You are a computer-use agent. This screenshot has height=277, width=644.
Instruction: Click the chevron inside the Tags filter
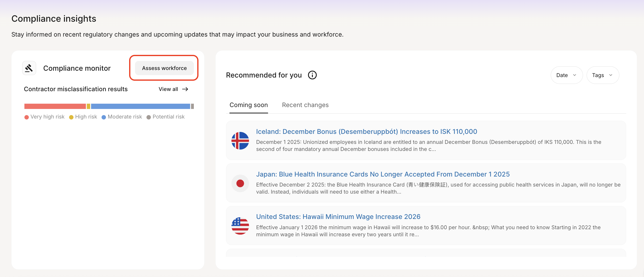coord(611,75)
